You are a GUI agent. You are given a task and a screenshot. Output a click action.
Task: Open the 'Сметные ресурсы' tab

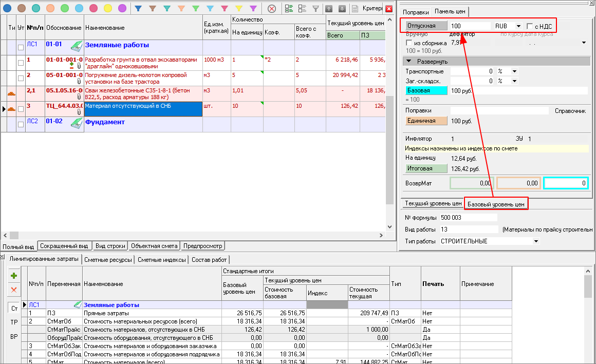point(107,260)
